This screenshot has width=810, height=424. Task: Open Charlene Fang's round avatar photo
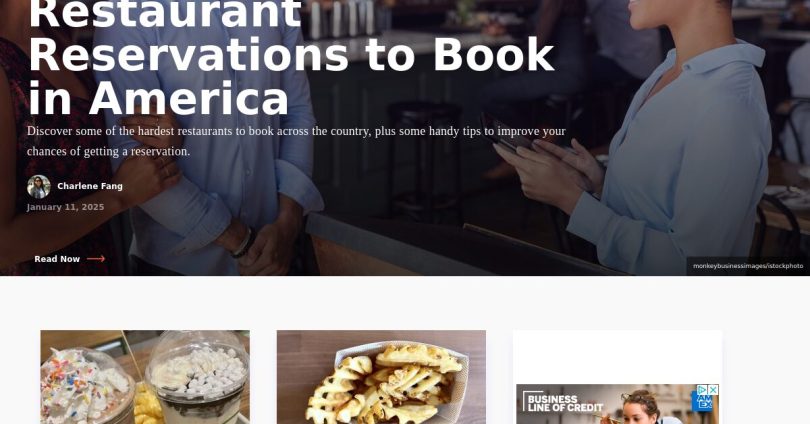(39, 186)
